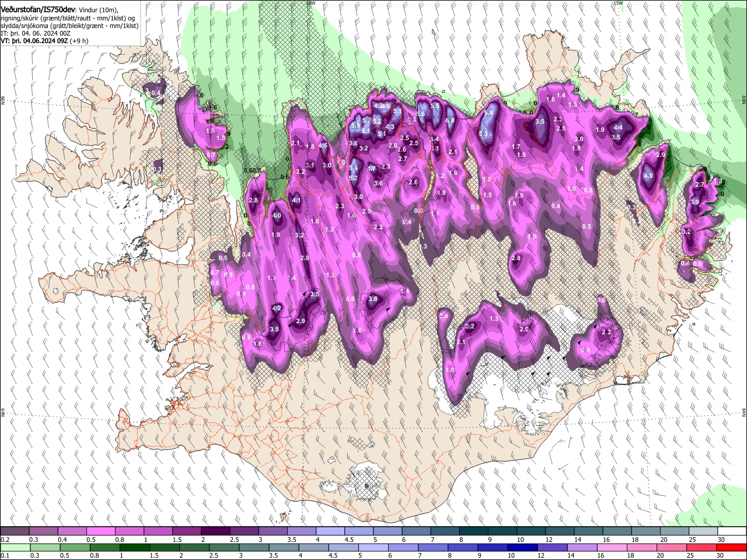Click the darkest purple swatch between 2 and 2.5, top row

215,531
